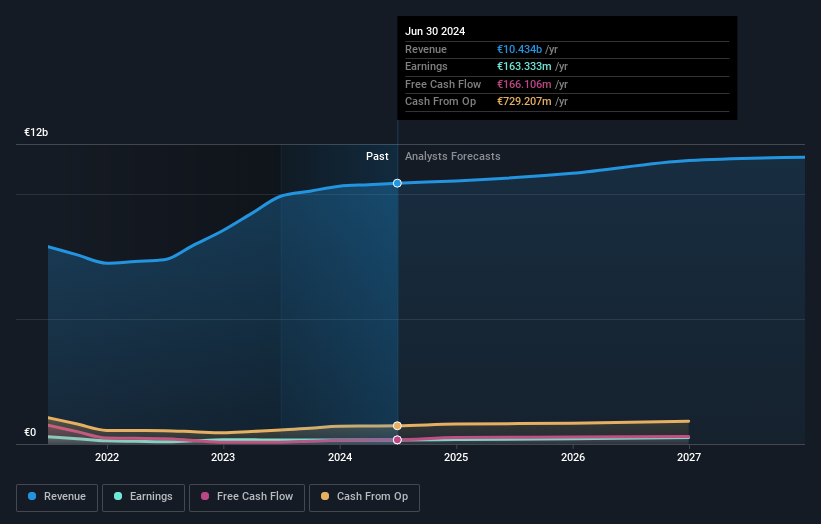Toggle the Revenue legend button
This screenshot has width=821, height=524.
tap(57, 497)
